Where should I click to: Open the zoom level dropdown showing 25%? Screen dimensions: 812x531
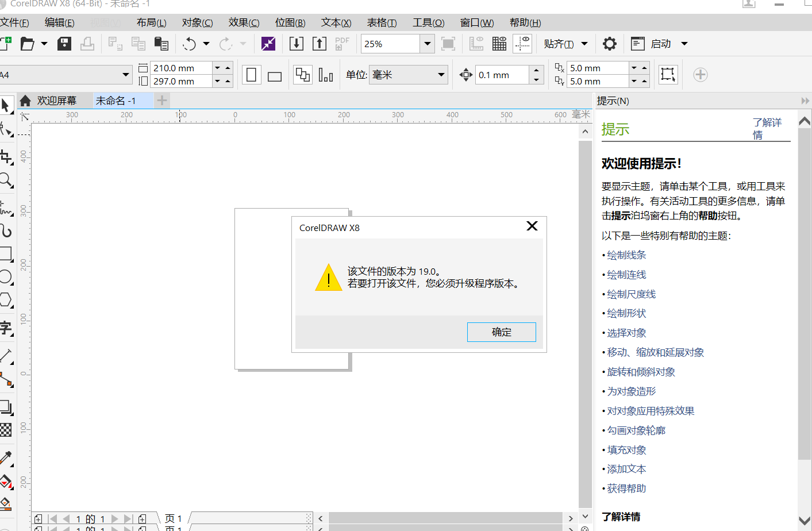point(427,44)
